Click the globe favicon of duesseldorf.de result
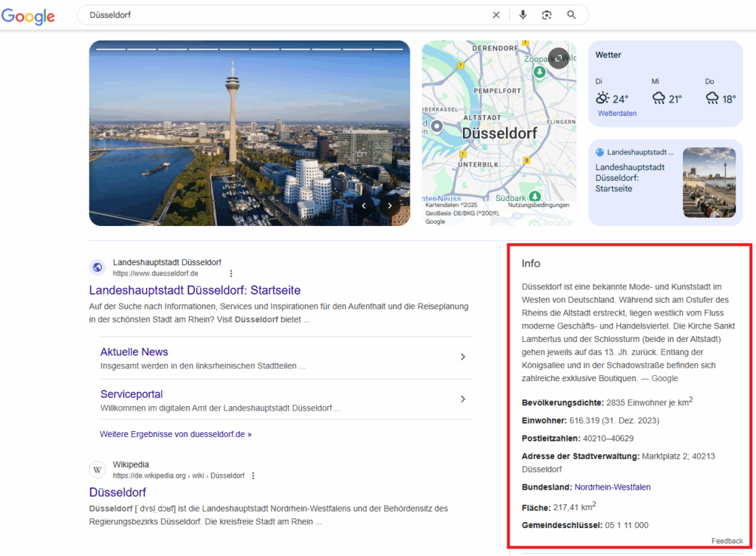 [97, 267]
